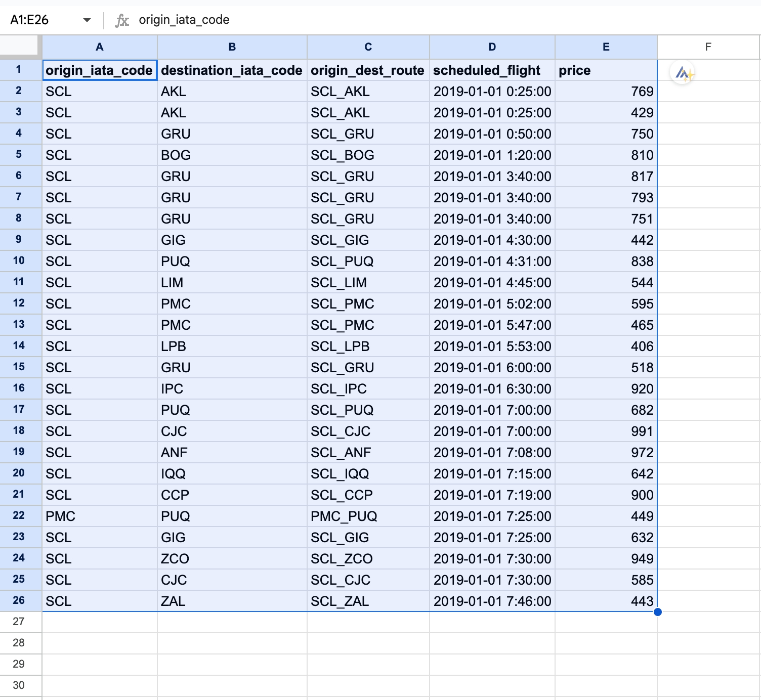The height and width of the screenshot is (700, 761).
Task: Select column E header
Action: (x=606, y=47)
